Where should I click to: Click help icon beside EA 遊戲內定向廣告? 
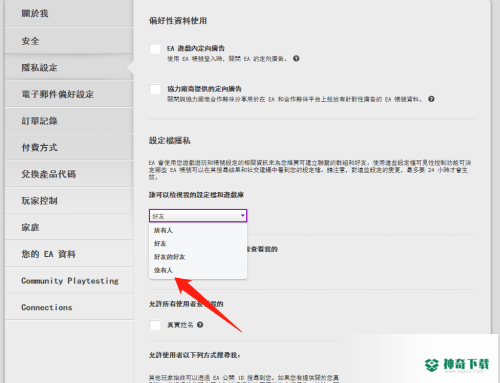296,59
